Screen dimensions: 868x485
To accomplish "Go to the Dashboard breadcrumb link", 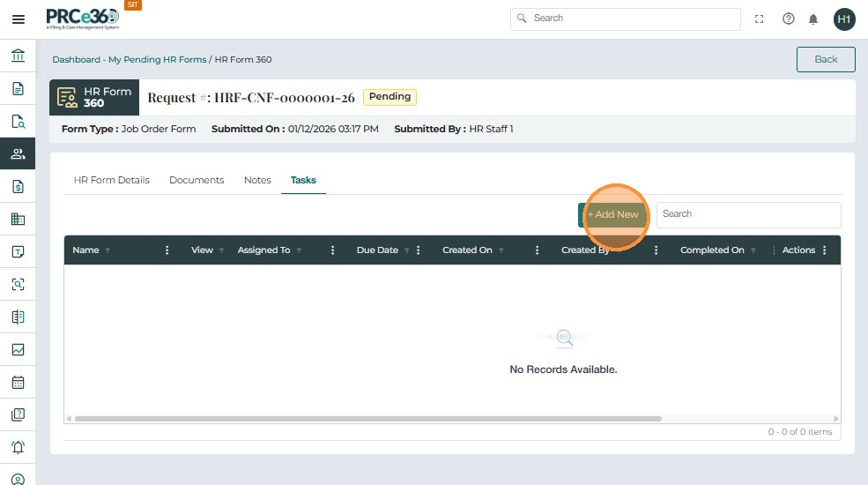I will (x=77, y=59).
